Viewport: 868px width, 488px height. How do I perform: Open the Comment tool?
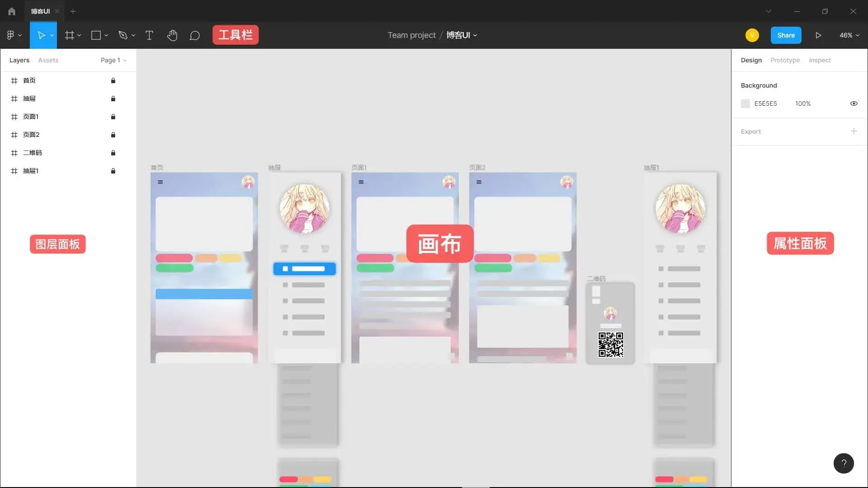point(194,35)
